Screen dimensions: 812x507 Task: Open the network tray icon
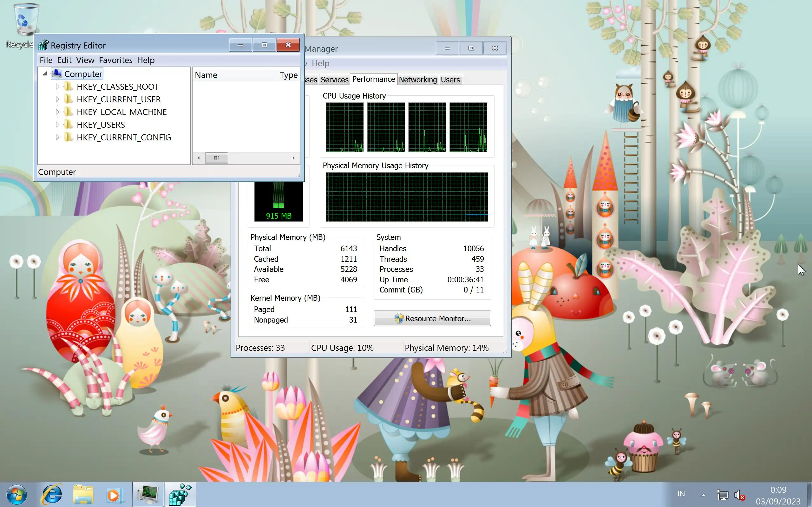pos(723,495)
